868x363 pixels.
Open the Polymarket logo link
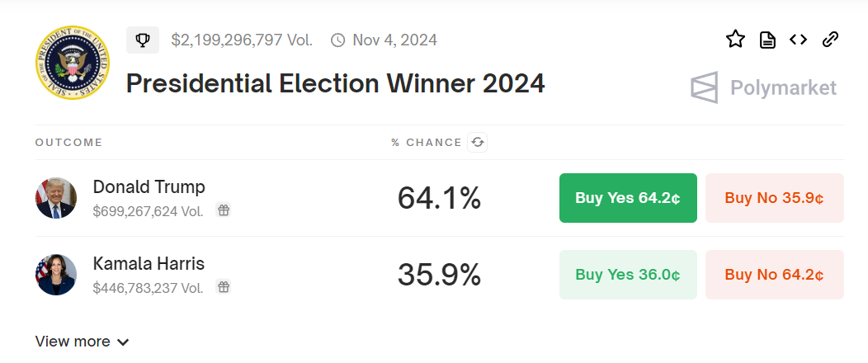(763, 87)
